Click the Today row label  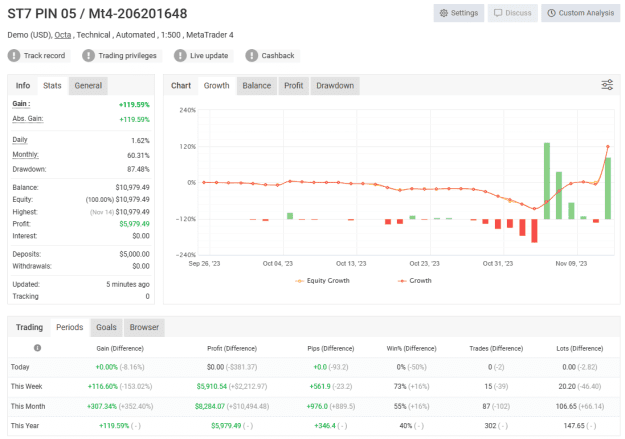click(20, 367)
